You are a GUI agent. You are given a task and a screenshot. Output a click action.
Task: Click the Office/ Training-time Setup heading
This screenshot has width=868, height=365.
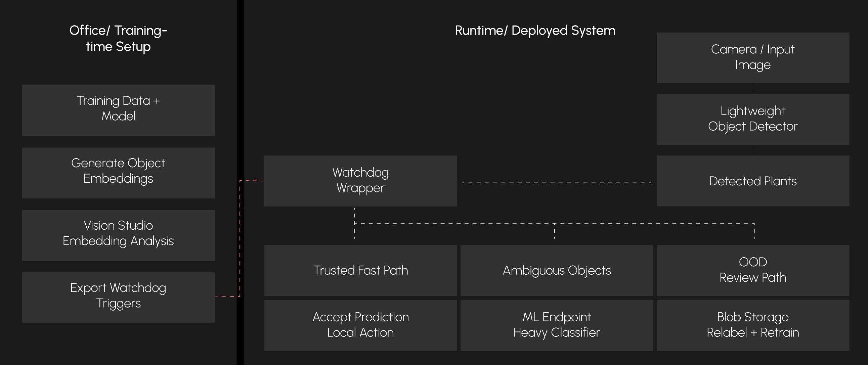pyautogui.click(x=118, y=38)
